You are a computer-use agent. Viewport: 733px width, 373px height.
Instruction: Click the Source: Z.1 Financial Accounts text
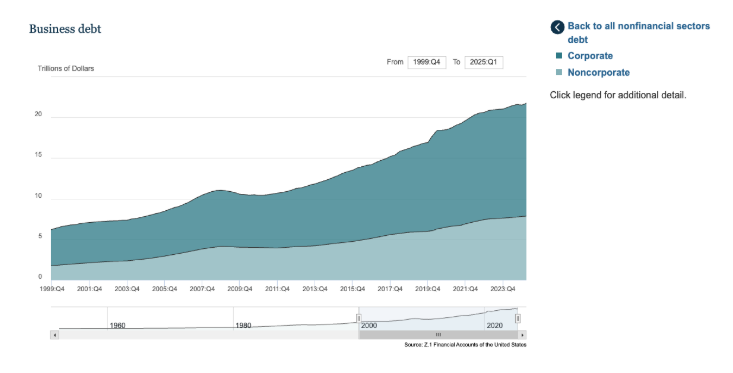click(465, 345)
